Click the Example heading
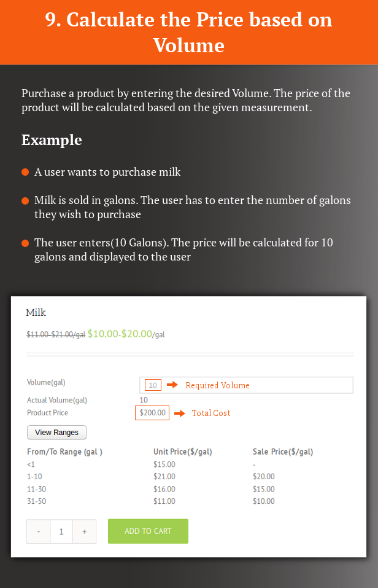 52,140
